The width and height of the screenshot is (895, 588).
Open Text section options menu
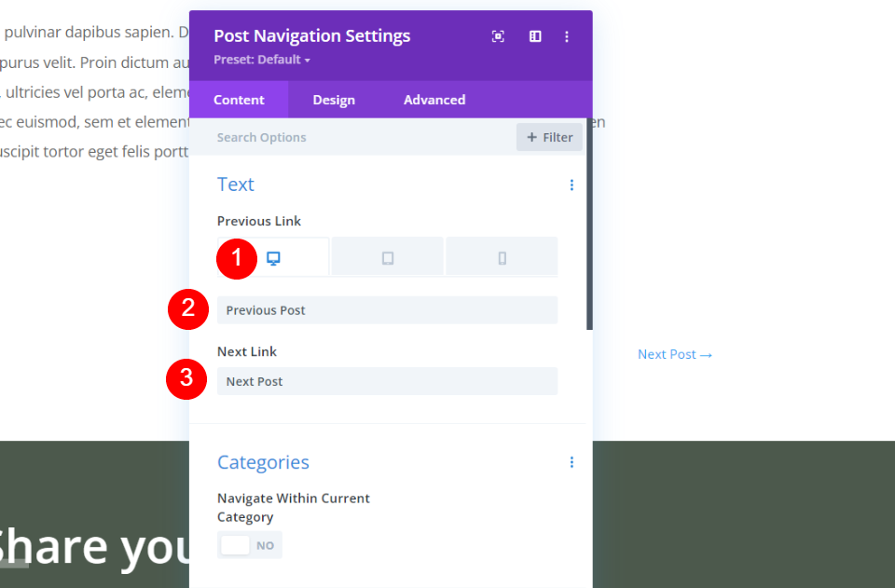[x=571, y=185]
